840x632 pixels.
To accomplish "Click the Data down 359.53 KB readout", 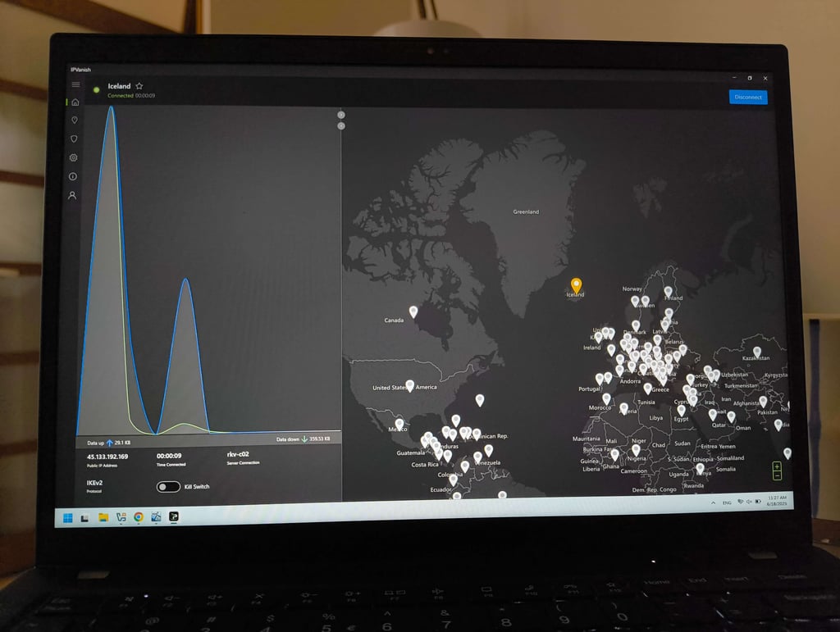I will [x=304, y=439].
